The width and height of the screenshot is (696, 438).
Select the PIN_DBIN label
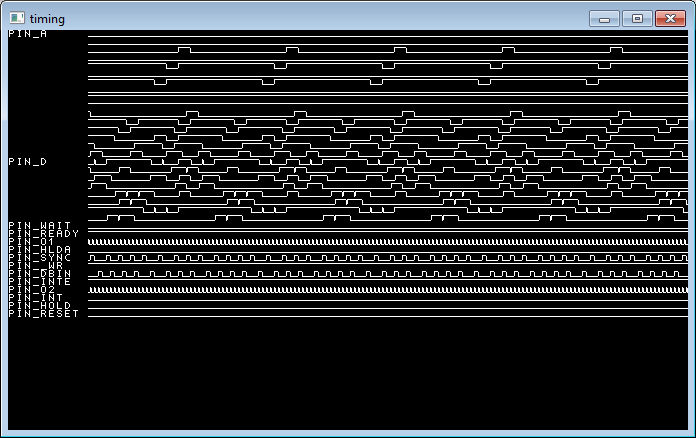(40, 273)
